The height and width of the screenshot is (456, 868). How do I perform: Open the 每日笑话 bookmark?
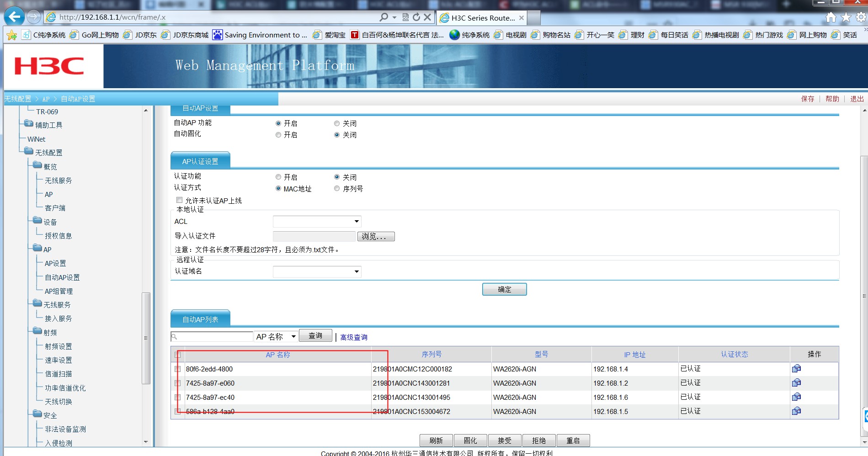click(668, 35)
